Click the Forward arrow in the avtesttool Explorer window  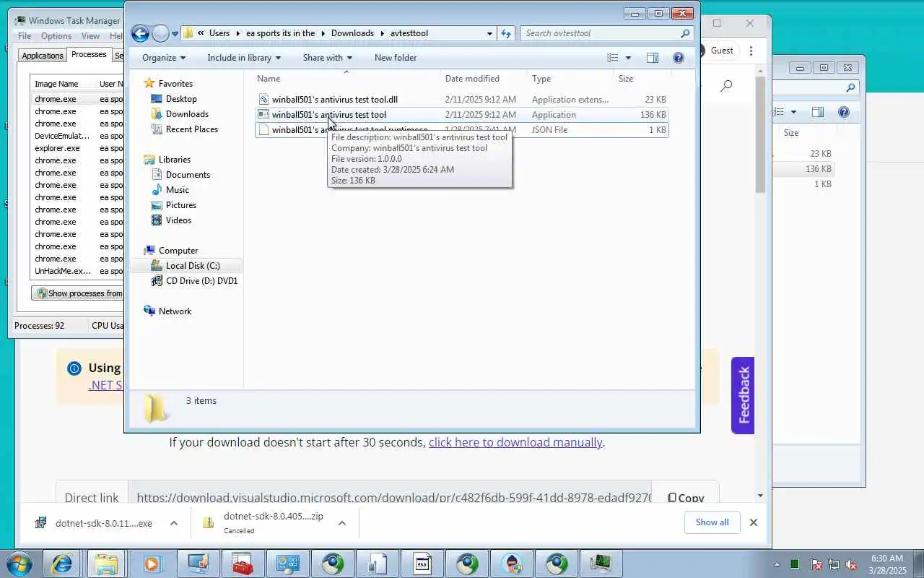[160, 33]
